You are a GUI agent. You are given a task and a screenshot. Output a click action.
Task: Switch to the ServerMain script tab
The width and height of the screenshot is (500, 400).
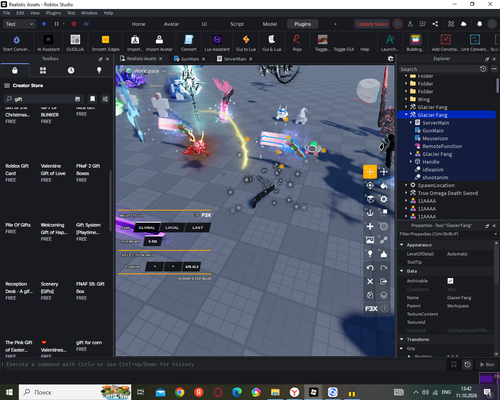point(235,59)
